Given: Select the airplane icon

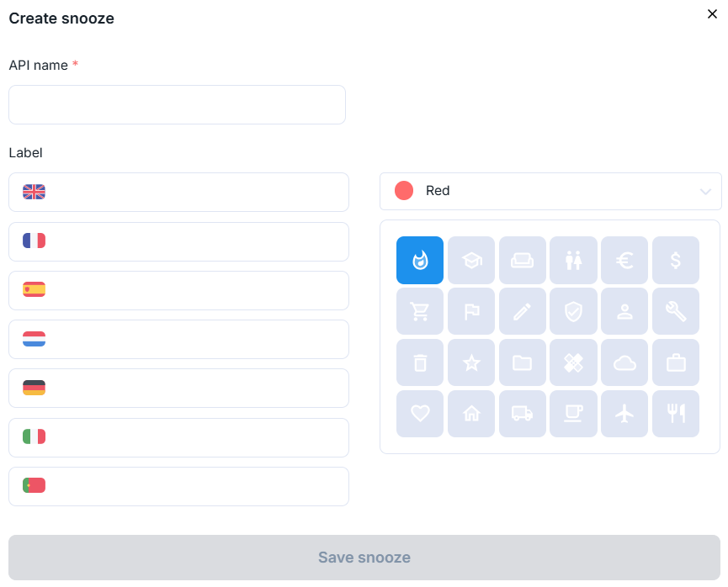Looking at the screenshot, I should click(624, 414).
